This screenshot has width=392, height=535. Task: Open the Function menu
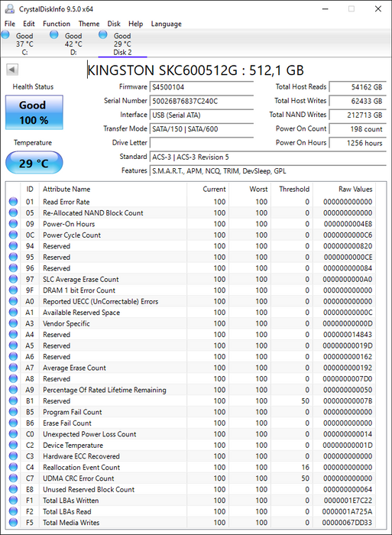57,24
